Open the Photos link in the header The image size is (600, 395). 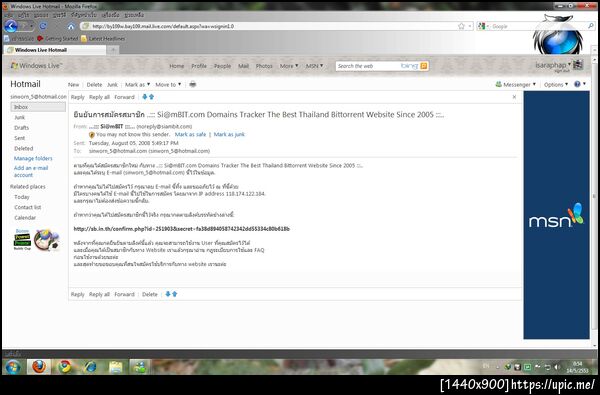[264, 66]
